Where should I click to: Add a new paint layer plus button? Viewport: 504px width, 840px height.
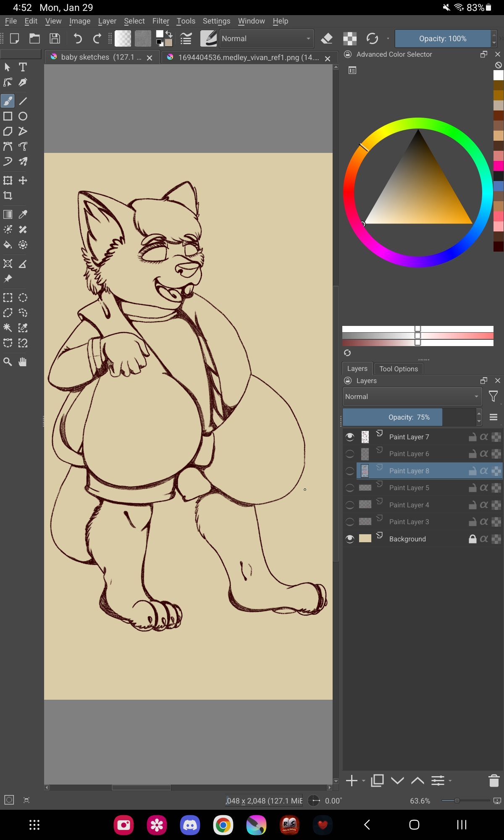352,781
